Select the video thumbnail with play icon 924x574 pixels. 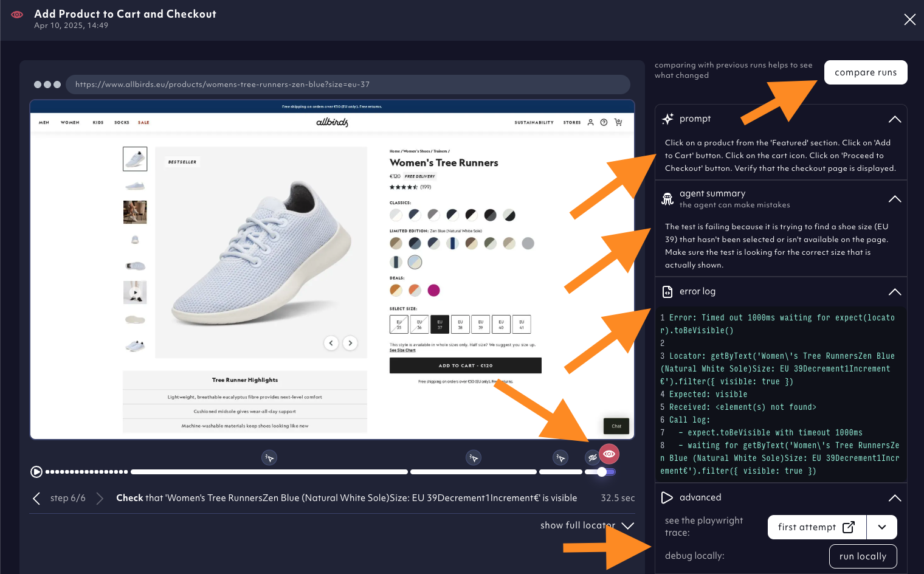coord(135,292)
